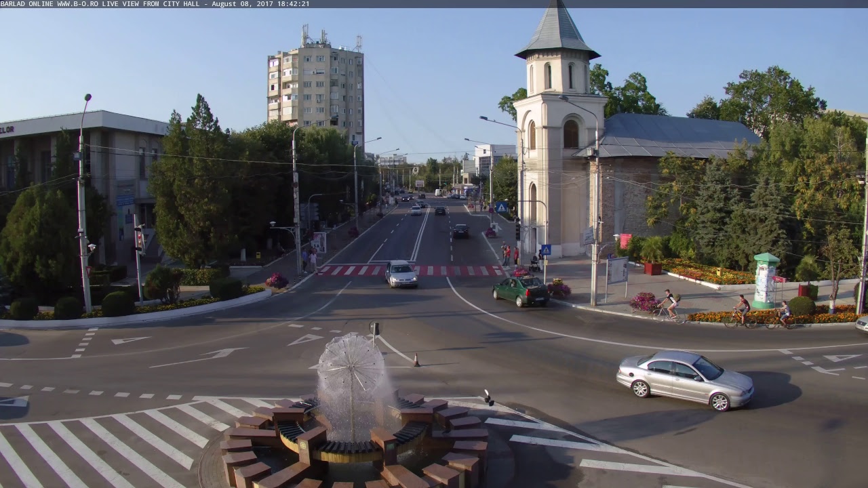The image size is (868, 488).
Task: Click the overlay title text with timestamp
Action: pyautogui.click(x=155, y=4)
